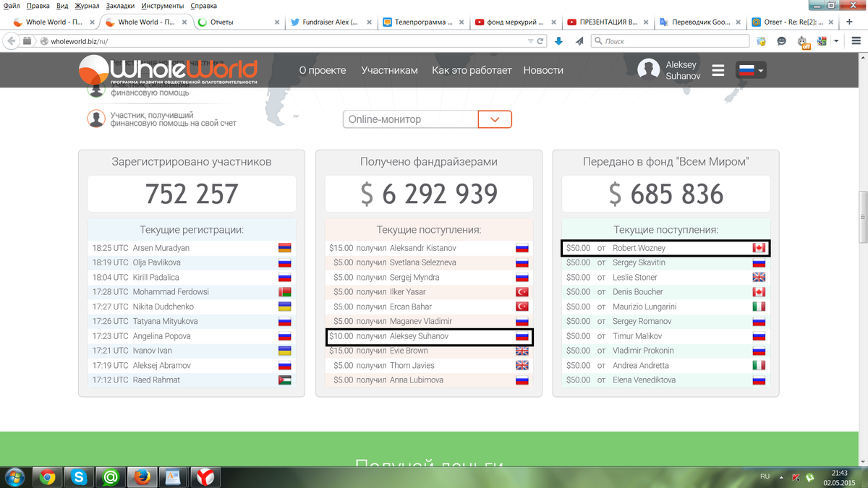Viewport: 868px width, 488px height.
Task: Launch Google Chrome from the taskbar
Action: click(x=48, y=476)
